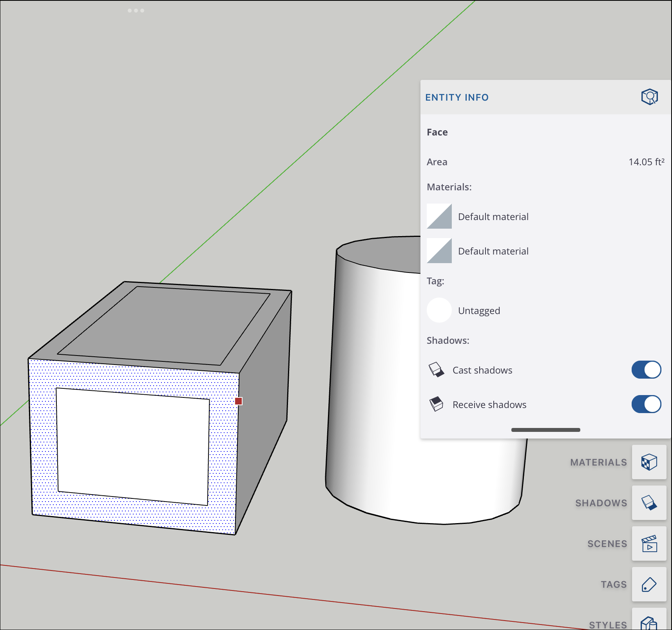Open the Entity Info panel icon
The height and width of the screenshot is (630, 672).
(649, 97)
